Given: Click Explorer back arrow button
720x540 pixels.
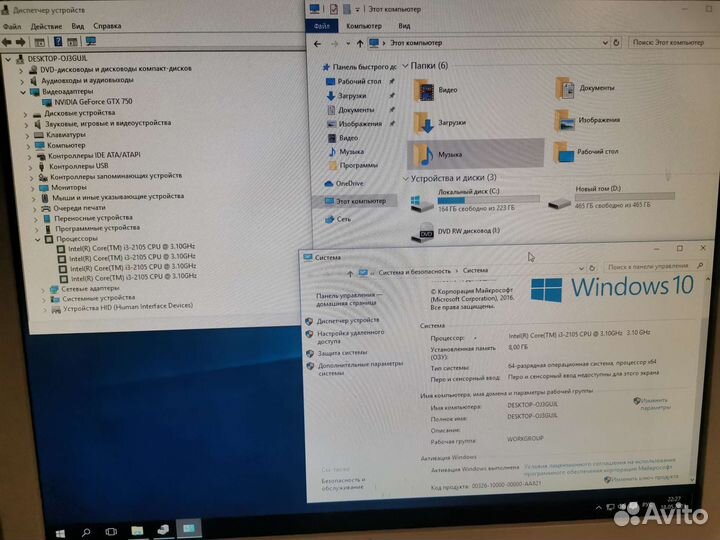Looking at the screenshot, I should tap(317, 44).
